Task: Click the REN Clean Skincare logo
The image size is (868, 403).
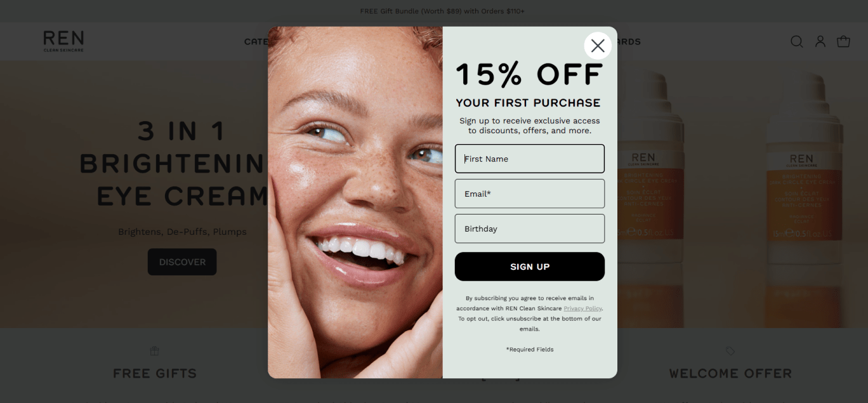Action: (63, 41)
